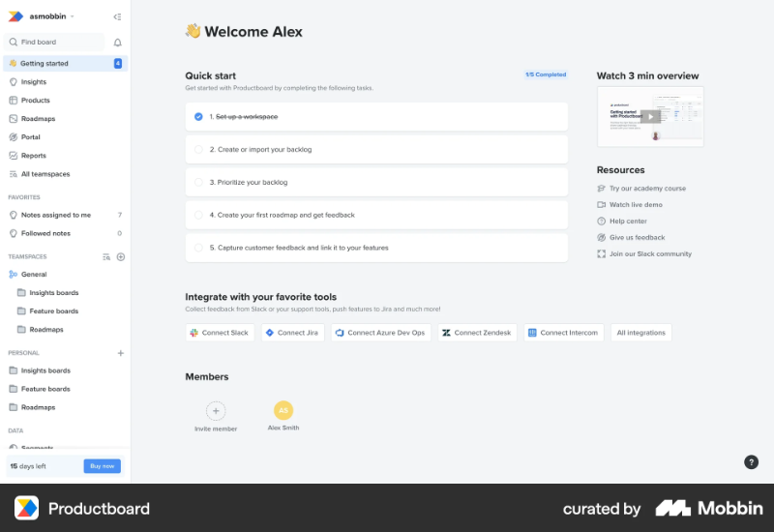Open the Portal page
The image size is (774, 532).
click(30, 137)
